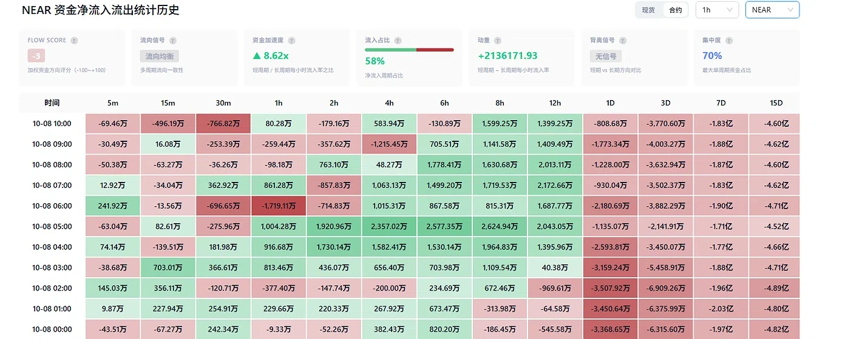Select the 10-08 10:00 time row label

[52, 124]
